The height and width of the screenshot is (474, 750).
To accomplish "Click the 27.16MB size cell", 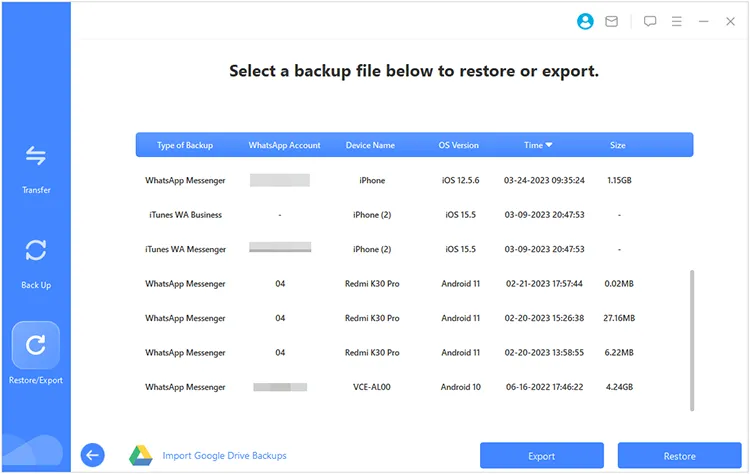I will 619,318.
